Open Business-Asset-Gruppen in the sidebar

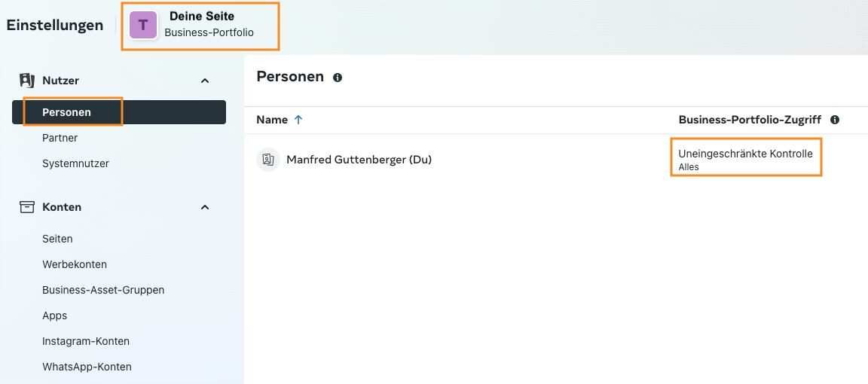[103, 290]
